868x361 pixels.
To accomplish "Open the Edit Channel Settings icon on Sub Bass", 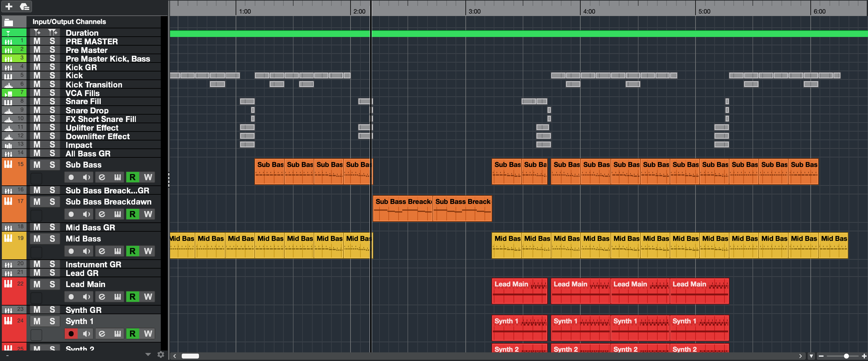I will coord(102,177).
